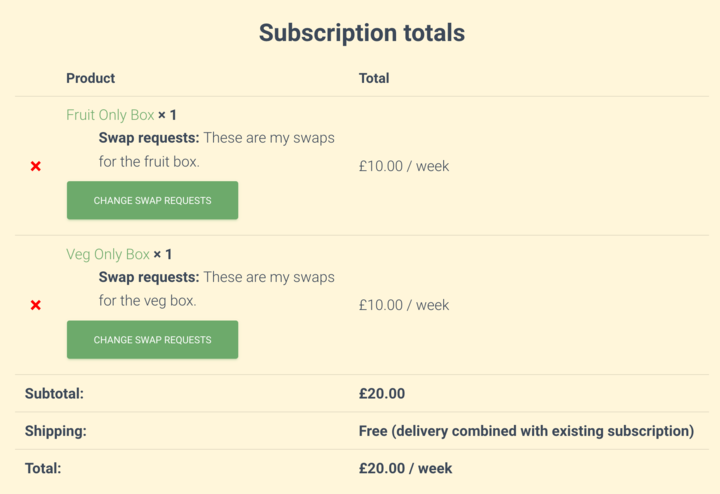Click the × 1 quantity beside Fruit Only Box
The image size is (720, 494).
pos(167,115)
